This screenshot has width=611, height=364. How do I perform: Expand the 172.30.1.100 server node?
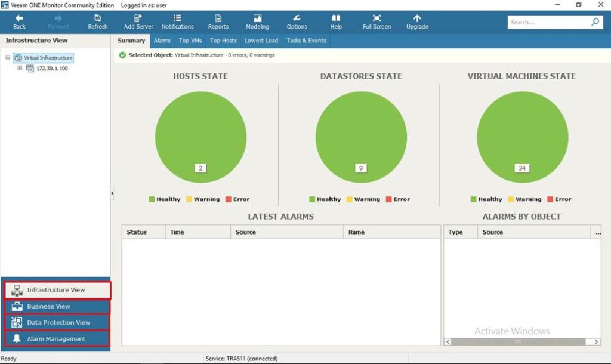pyautogui.click(x=20, y=68)
